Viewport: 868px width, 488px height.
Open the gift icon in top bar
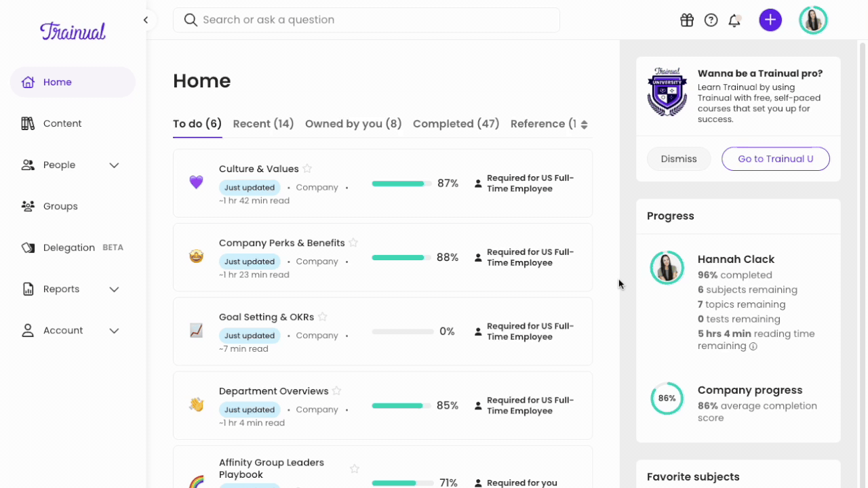tap(687, 20)
